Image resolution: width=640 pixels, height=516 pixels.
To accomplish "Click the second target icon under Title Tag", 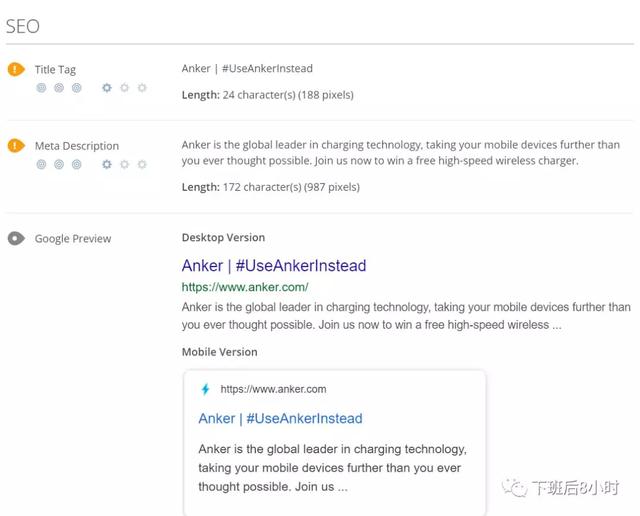I will point(59,87).
